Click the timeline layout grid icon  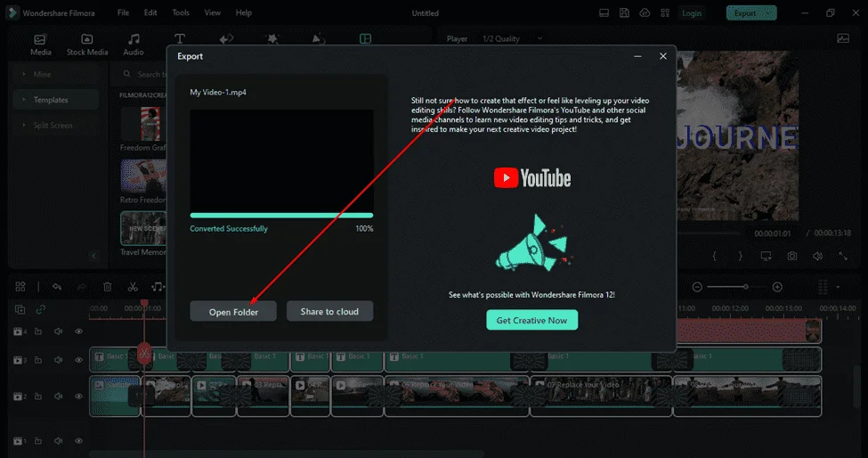tap(20, 286)
